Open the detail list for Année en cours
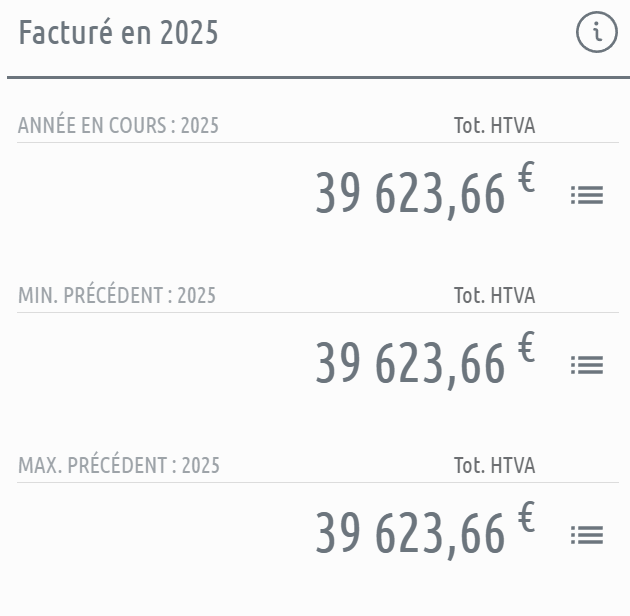The height and width of the screenshot is (616, 630). (587, 195)
